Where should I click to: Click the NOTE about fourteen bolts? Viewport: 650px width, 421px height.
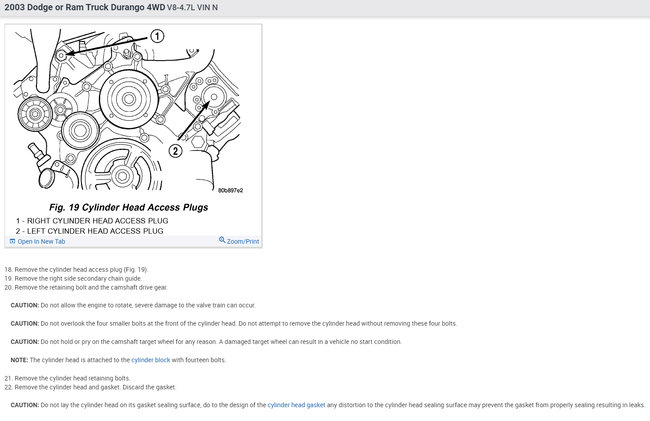point(118,360)
